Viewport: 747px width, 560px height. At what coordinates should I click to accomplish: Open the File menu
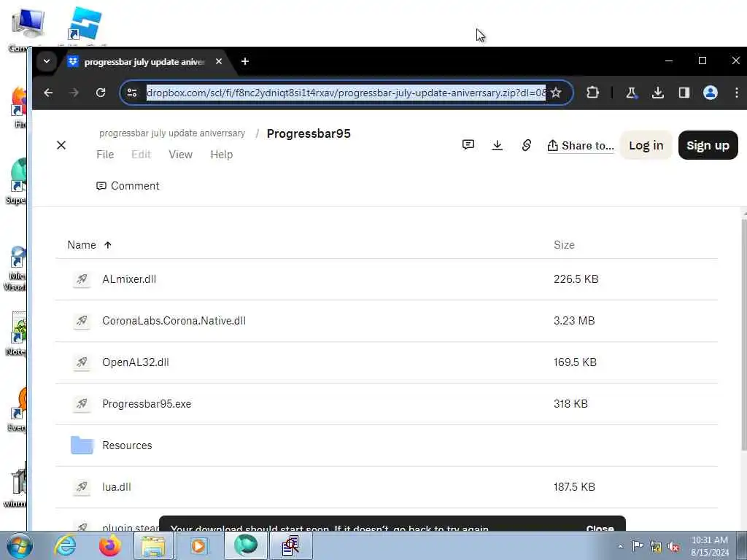pos(105,155)
